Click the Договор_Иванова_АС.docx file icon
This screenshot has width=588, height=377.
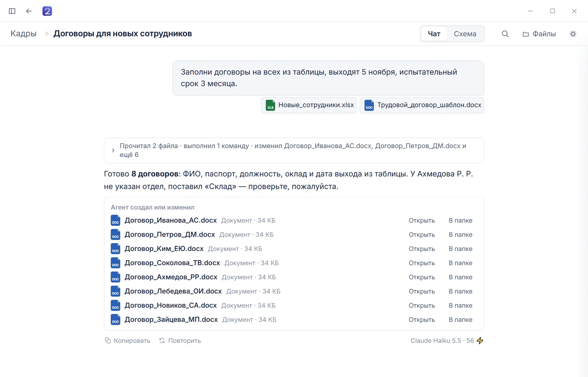point(115,220)
